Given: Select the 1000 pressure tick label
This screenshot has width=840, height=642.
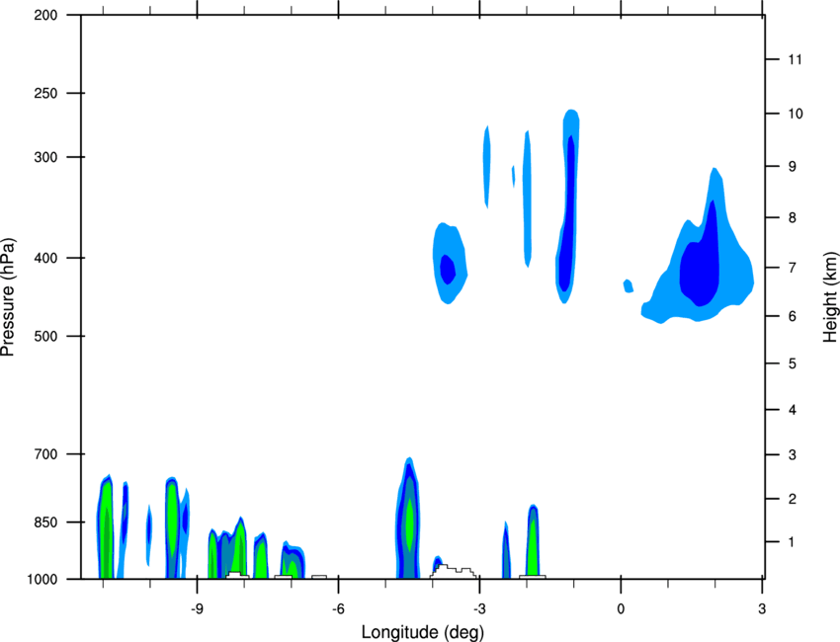Looking at the screenshot, I should [42, 580].
